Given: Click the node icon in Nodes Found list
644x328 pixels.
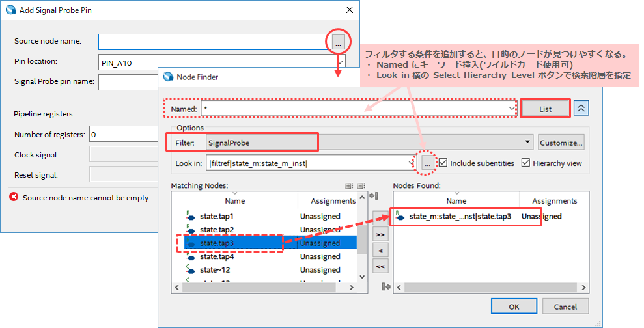Looking at the screenshot, I should click(400, 216).
